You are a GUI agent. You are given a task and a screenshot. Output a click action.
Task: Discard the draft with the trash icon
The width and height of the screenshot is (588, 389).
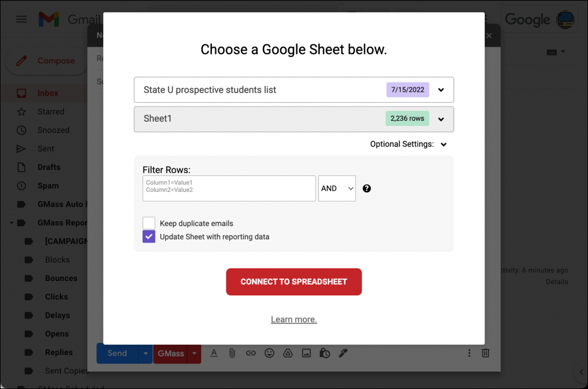(485, 353)
